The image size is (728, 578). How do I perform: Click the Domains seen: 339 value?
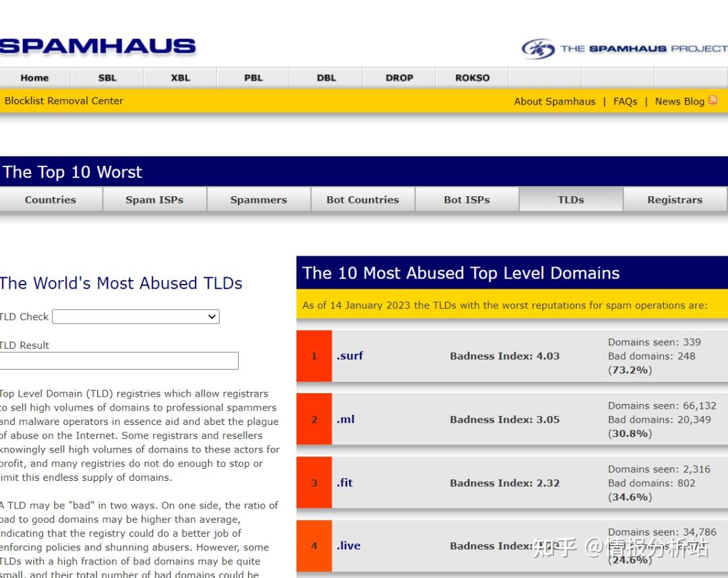654,342
